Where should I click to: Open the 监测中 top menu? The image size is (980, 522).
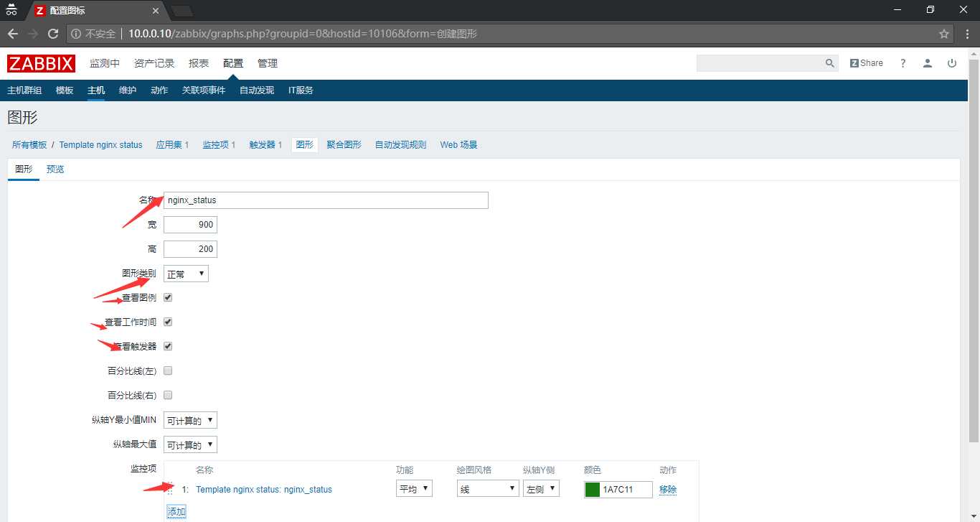coord(105,63)
